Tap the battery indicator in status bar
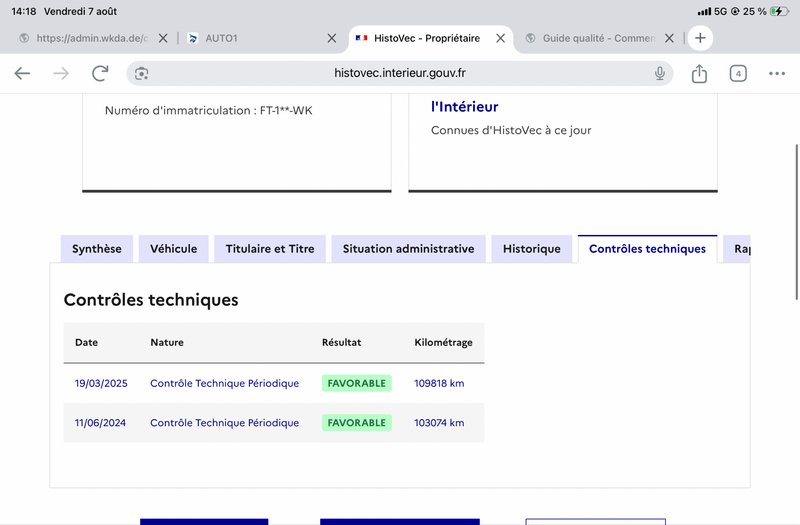The width and height of the screenshot is (800, 525). pos(779,11)
